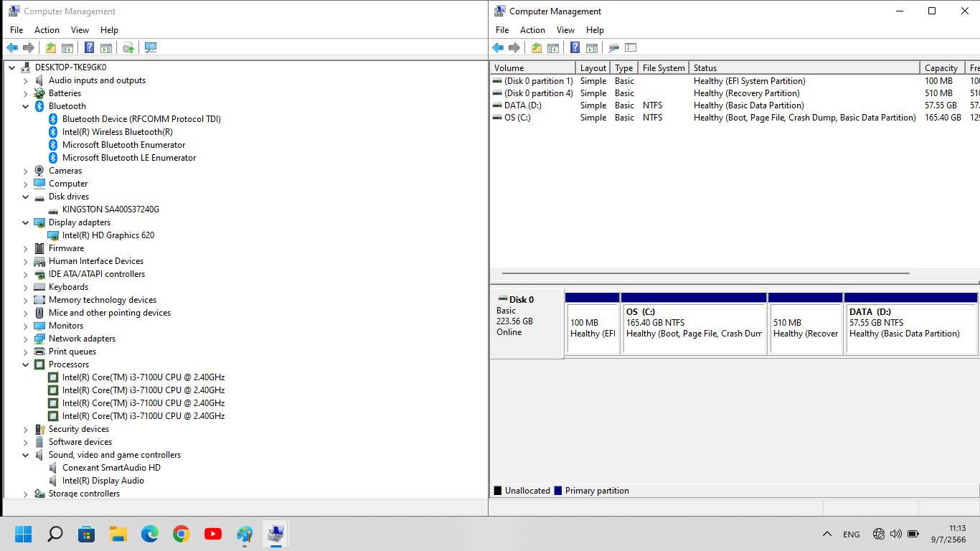The width and height of the screenshot is (980, 551).
Task: Click checklist Settings icon in right toolbar
Action: coord(631,48)
